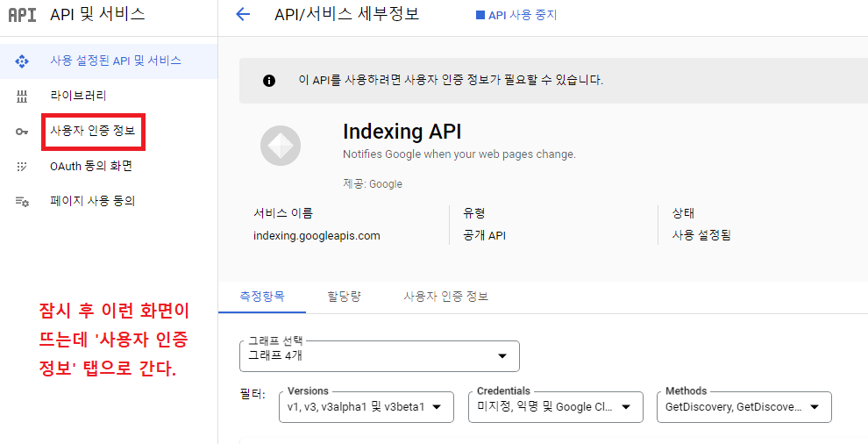Open OAuth 동의 화면 in the sidebar

[x=109, y=167]
